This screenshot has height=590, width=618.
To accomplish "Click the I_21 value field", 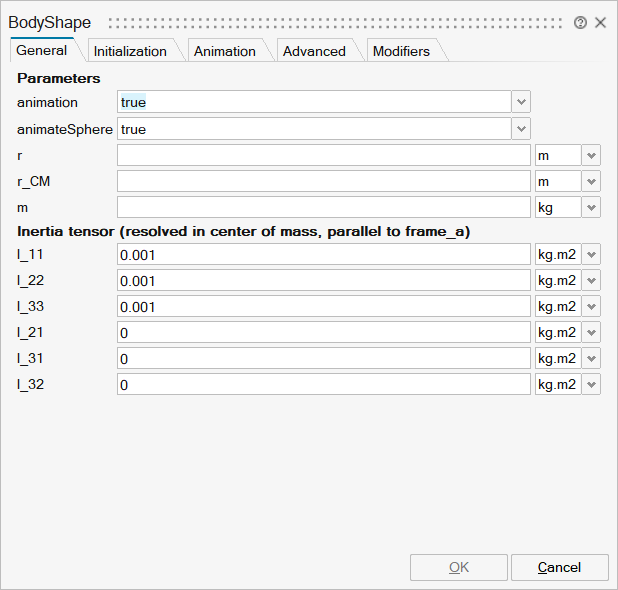I will (x=323, y=332).
